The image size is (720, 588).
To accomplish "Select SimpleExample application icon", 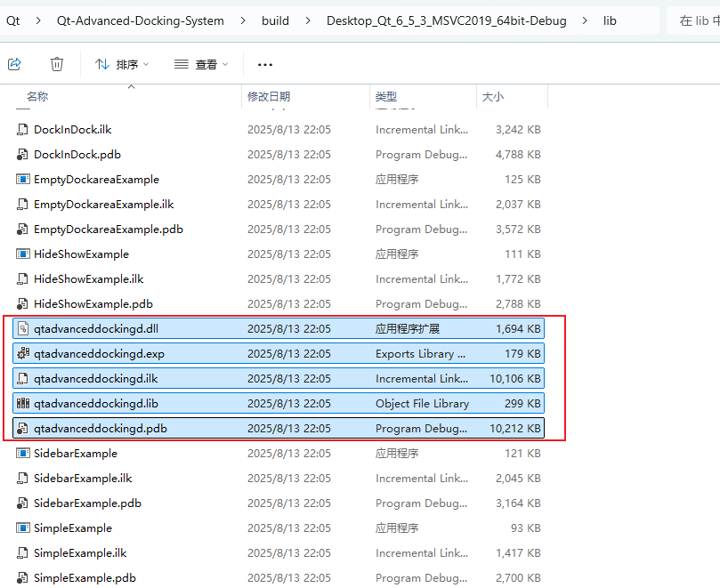I will coord(22,528).
